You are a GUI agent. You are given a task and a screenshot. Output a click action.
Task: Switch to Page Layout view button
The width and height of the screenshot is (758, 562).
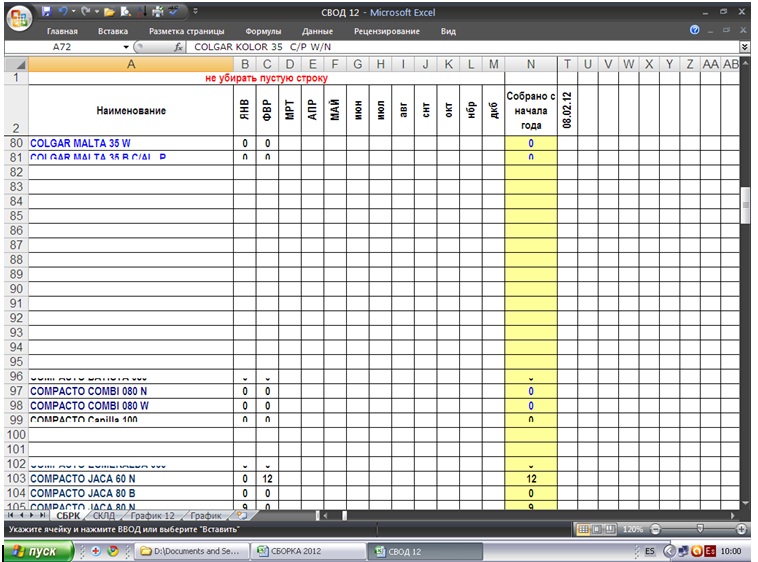(x=597, y=530)
